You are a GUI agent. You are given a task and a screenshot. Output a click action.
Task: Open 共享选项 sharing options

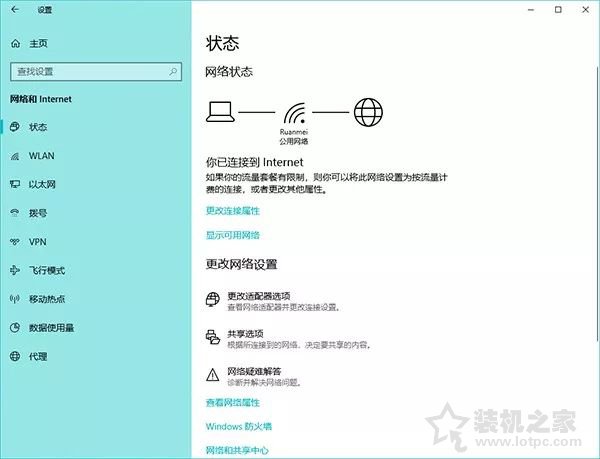click(245, 334)
